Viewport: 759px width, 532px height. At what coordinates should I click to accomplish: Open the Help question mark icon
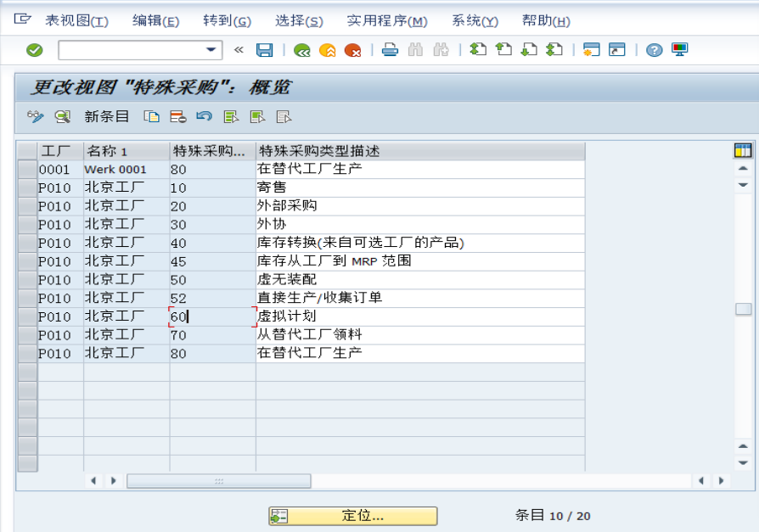pyautogui.click(x=654, y=50)
